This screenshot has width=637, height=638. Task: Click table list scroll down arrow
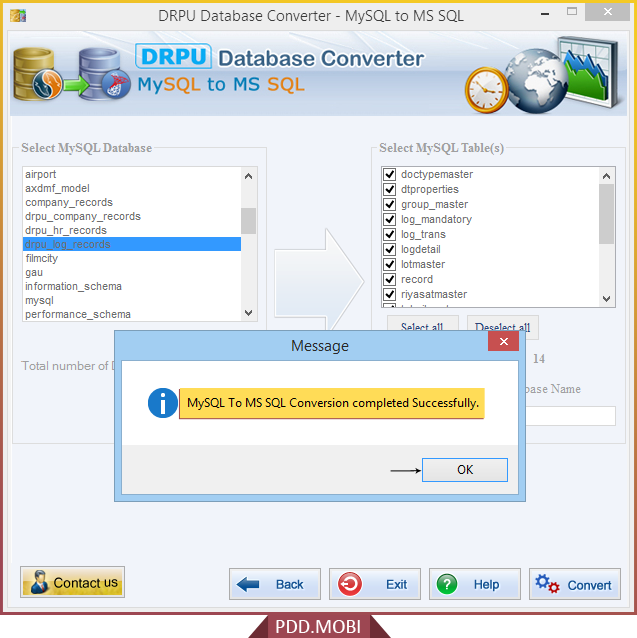point(606,299)
